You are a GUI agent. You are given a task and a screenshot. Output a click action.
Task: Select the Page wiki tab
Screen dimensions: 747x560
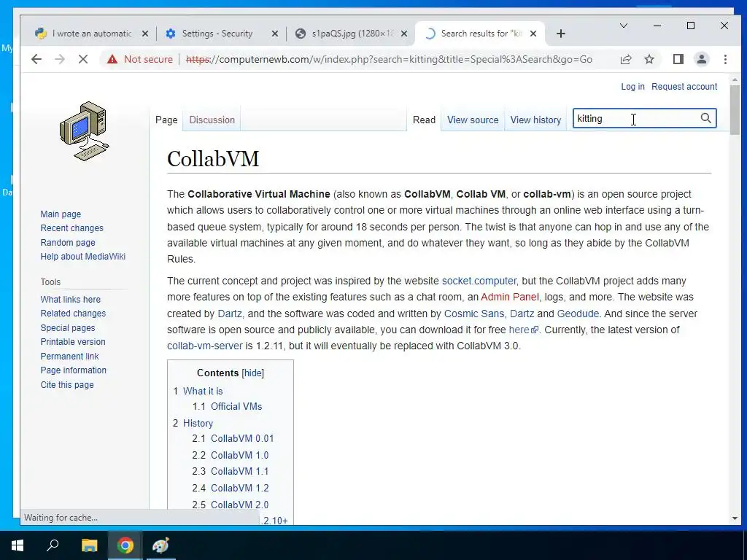(166, 120)
